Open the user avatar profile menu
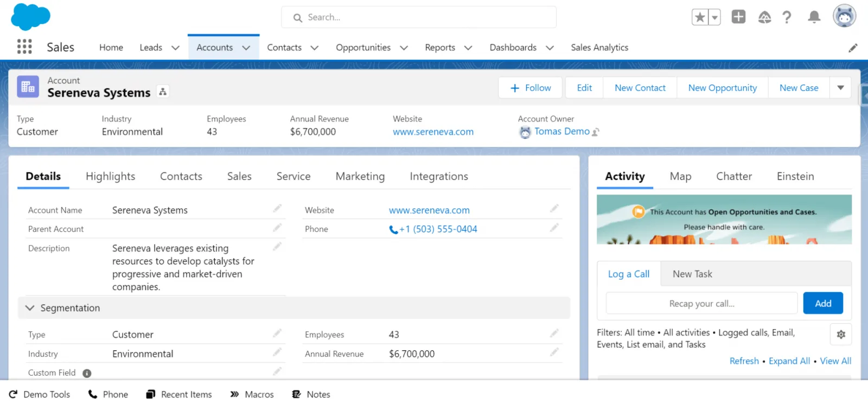 point(844,16)
